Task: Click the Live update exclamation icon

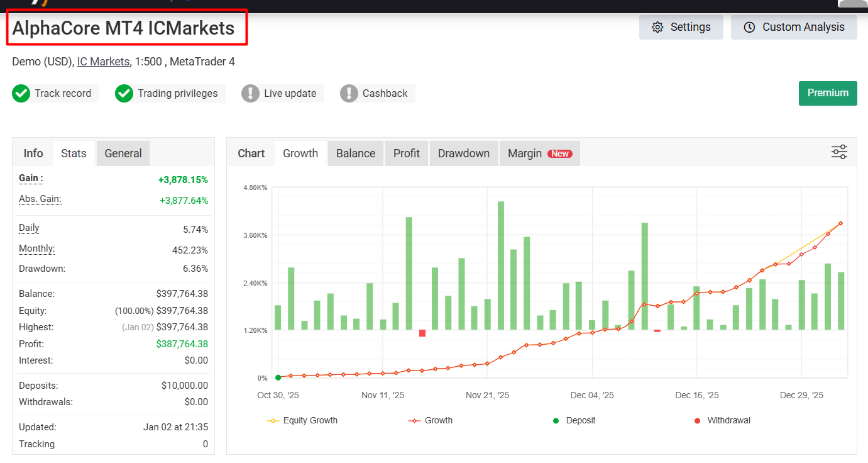Action: coord(250,94)
